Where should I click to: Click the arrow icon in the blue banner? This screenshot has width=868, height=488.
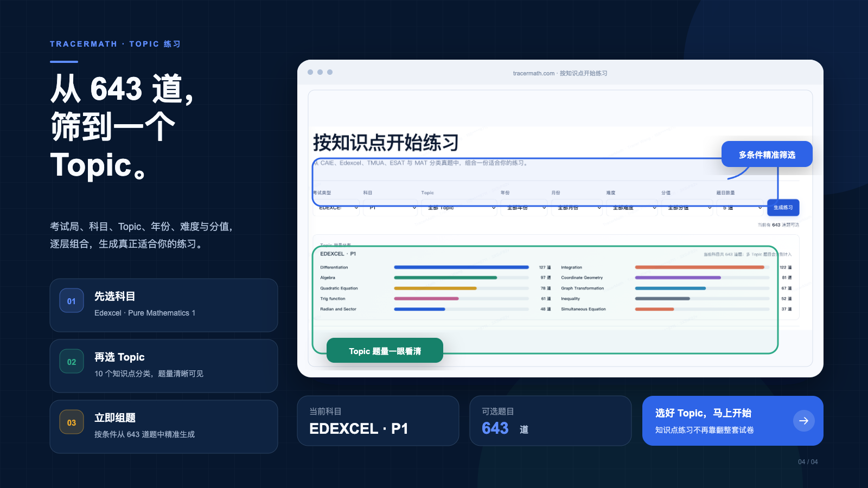(803, 421)
